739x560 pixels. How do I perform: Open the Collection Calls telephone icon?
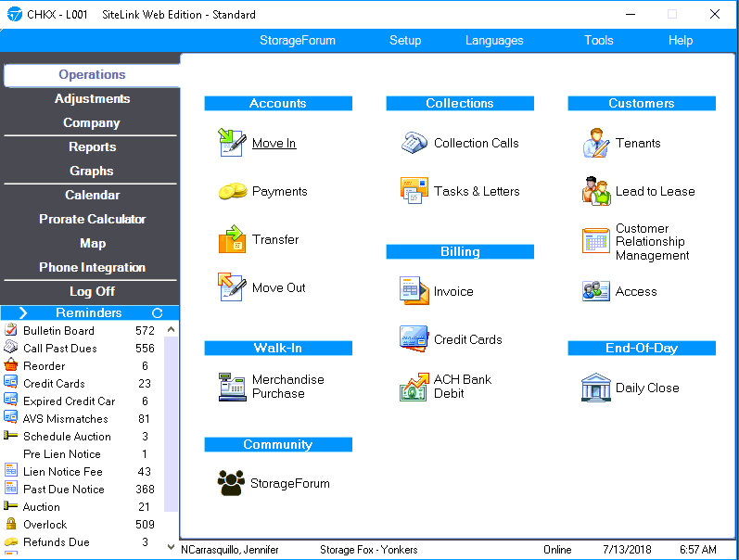tap(414, 143)
